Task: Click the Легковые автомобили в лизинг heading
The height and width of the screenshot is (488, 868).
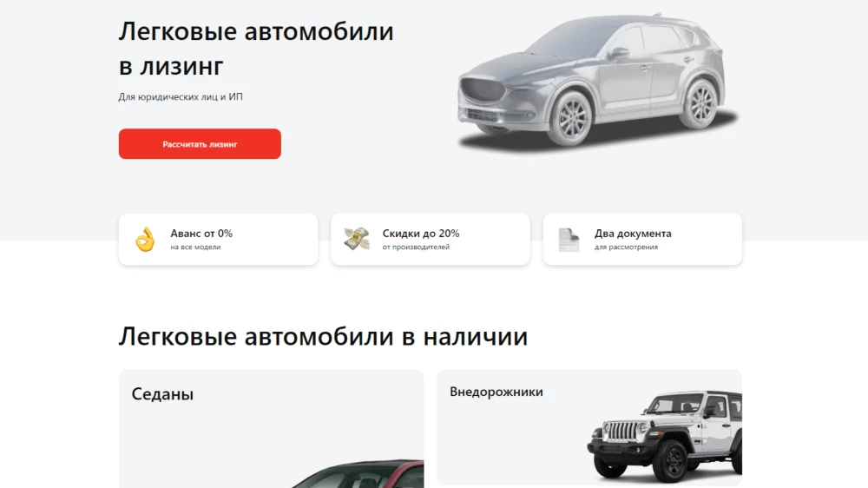Action: (x=256, y=49)
